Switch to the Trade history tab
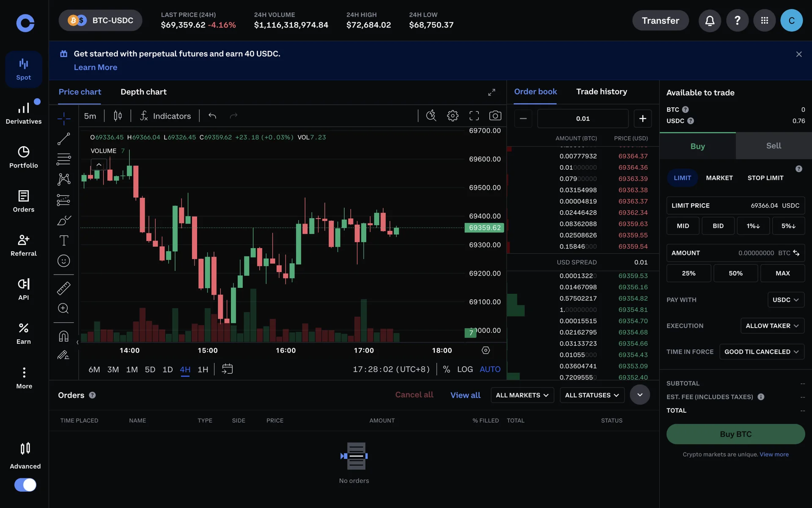This screenshot has height=508, width=812. pyautogui.click(x=601, y=91)
